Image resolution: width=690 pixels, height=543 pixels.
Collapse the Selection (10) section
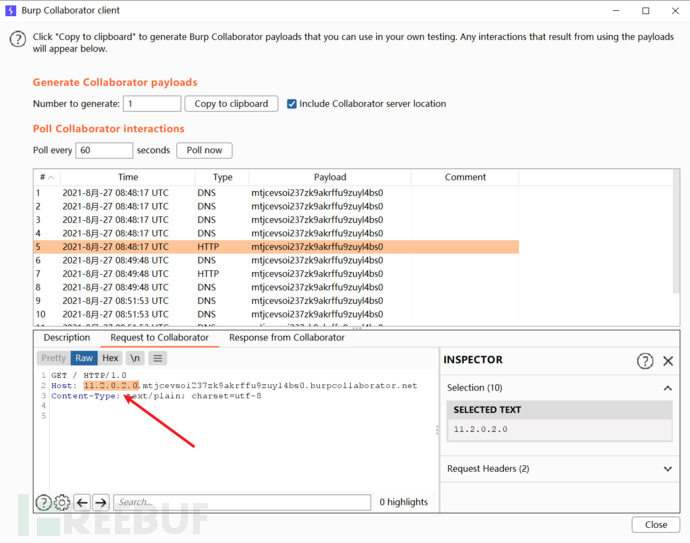(x=668, y=388)
